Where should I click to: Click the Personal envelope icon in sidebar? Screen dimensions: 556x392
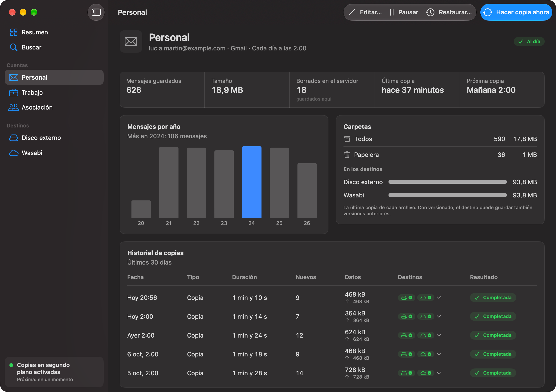coord(14,77)
